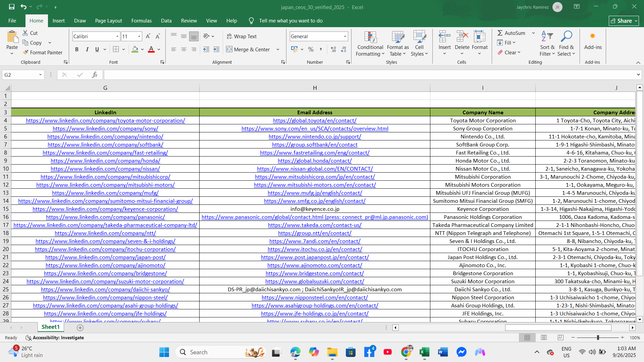The width and height of the screenshot is (644, 362).
Task: Click the Percent Style icon
Action: pyautogui.click(x=311, y=49)
